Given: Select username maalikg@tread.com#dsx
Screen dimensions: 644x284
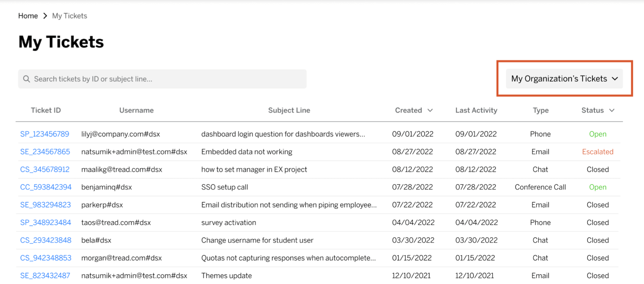Looking at the screenshot, I should coord(122,170).
